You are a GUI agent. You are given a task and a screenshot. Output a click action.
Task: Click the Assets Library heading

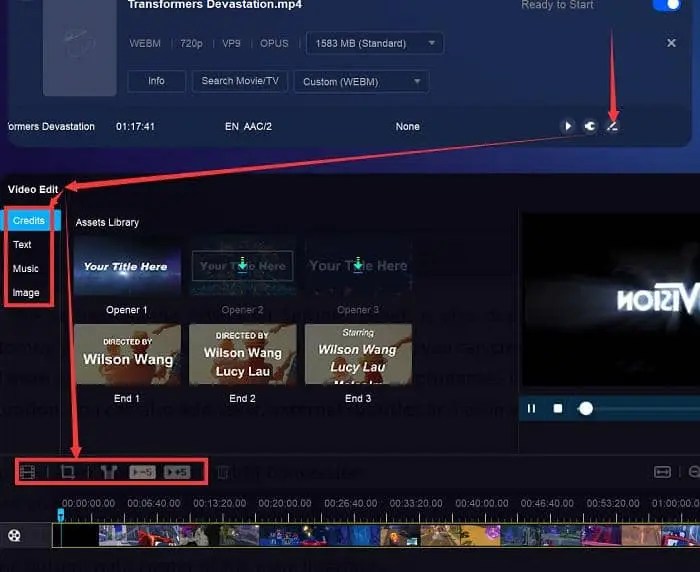[x=107, y=222]
